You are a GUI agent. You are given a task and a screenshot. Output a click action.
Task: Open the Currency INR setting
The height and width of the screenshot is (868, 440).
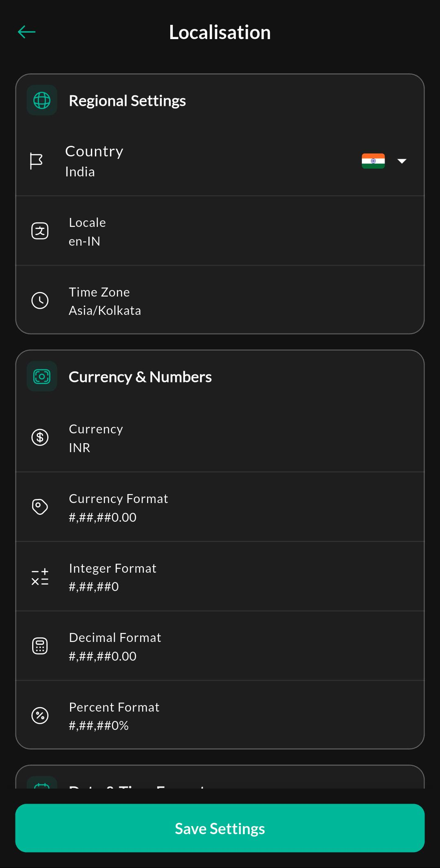pos(220,437)
